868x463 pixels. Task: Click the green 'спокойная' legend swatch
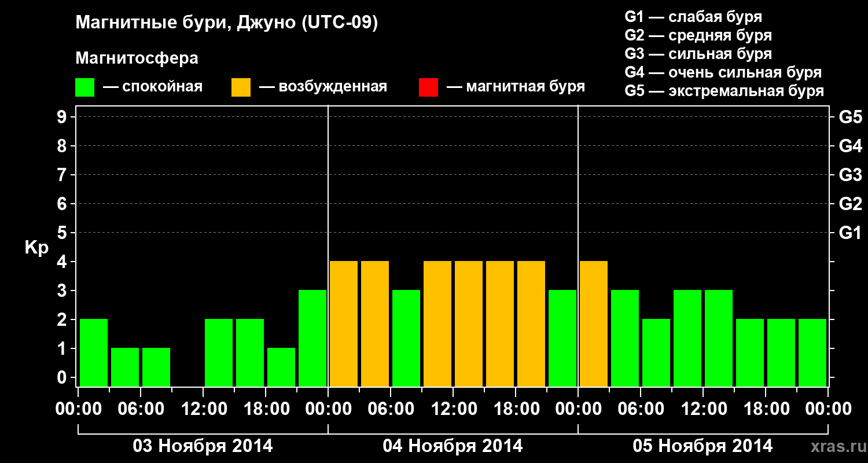point(84,87)
